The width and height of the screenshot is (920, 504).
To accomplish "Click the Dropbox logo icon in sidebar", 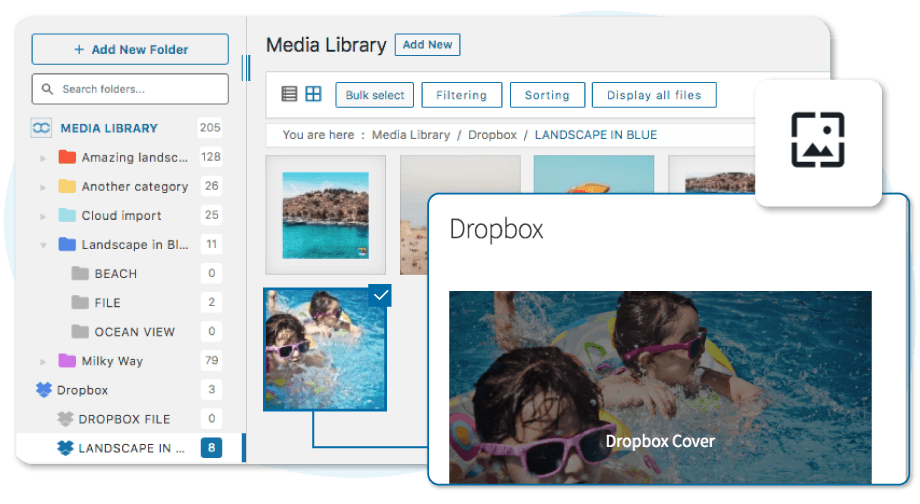I will point(44,390).
